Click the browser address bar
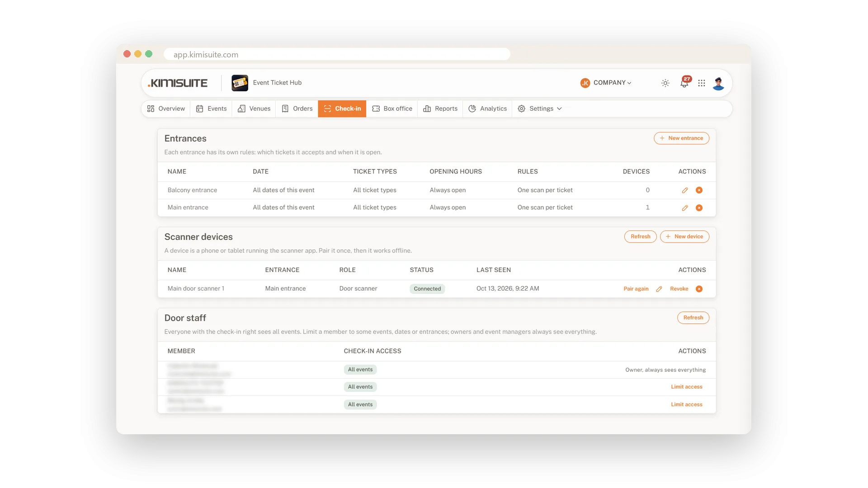This screenshot has height=488, width=868. tap(337, 54)
